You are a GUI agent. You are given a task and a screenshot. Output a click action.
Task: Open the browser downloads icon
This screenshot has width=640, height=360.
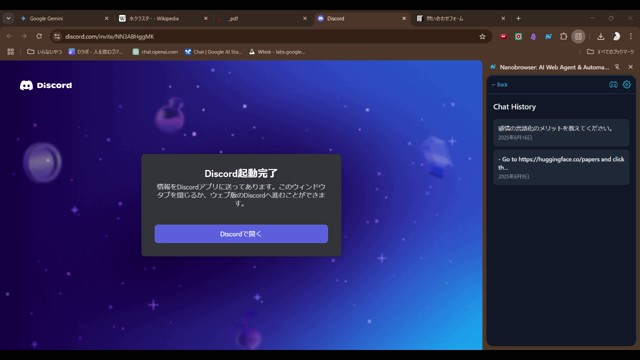(600, 37)
